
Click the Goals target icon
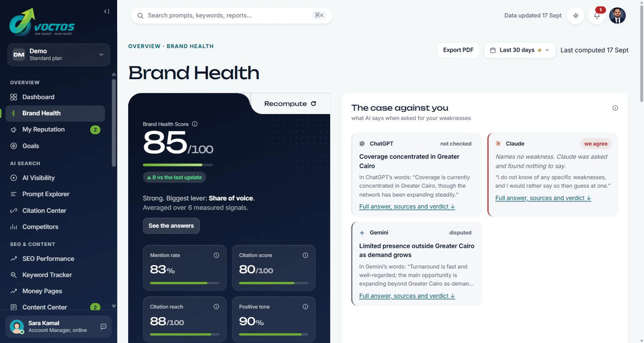pyautogui.click(x=13, y=146)
